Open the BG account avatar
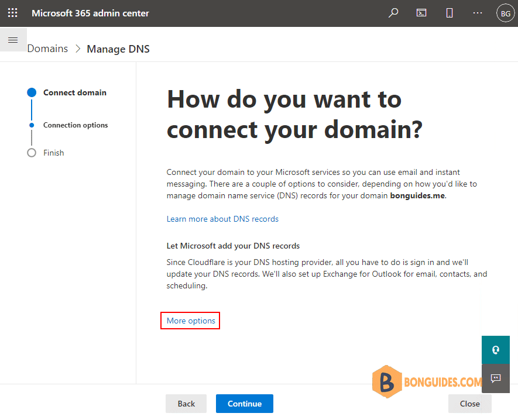This screenshot has height=420, width=518. click(506, 13)
